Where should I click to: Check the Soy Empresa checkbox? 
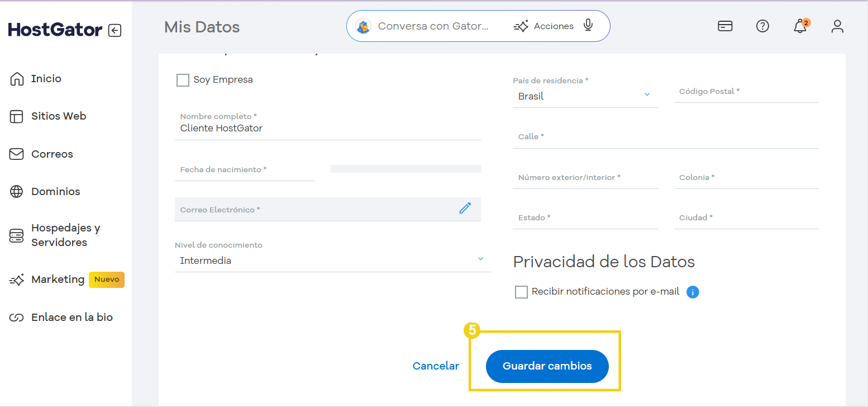[x=183, y=80]
